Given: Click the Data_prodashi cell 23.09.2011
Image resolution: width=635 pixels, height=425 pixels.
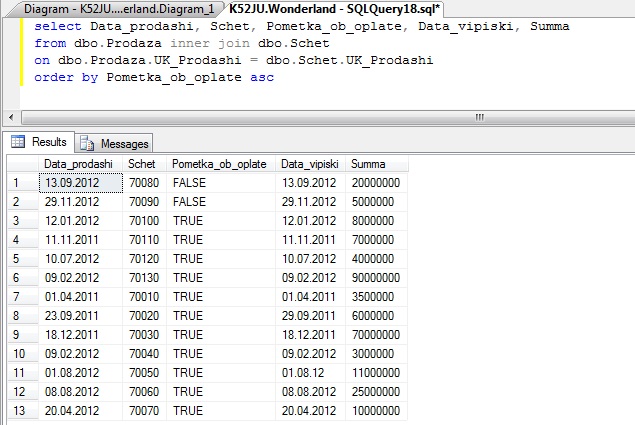Looking at the screenshot, I should coord(81,316).
